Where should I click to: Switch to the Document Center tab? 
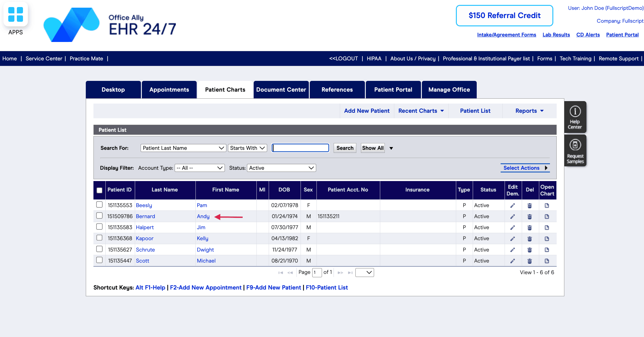pos(281,90)
